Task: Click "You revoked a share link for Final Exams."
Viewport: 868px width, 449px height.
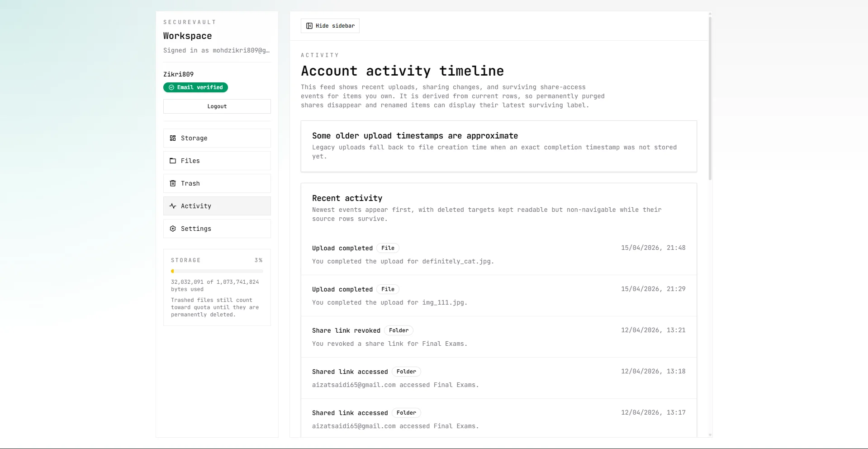Action: pos(390,344)
